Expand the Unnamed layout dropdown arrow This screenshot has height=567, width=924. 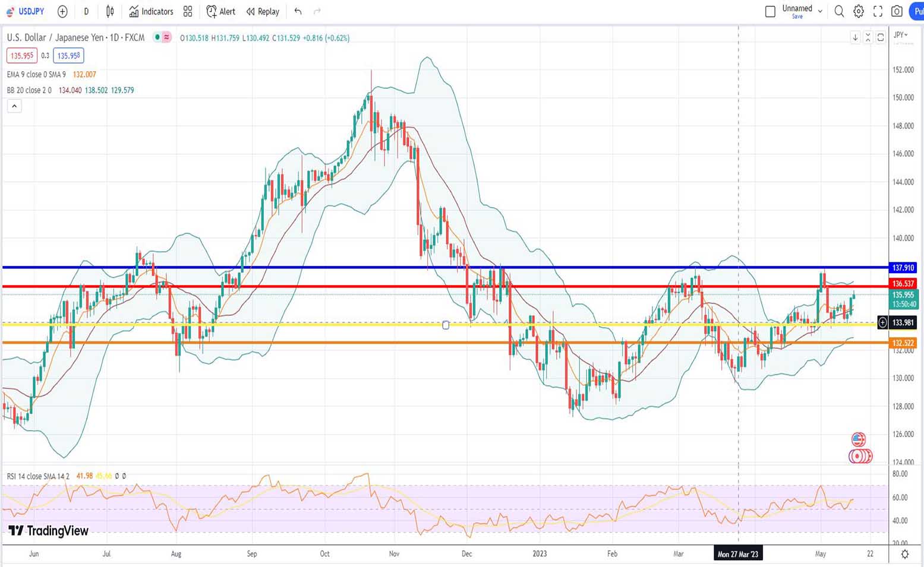click(x=820, y=11)
